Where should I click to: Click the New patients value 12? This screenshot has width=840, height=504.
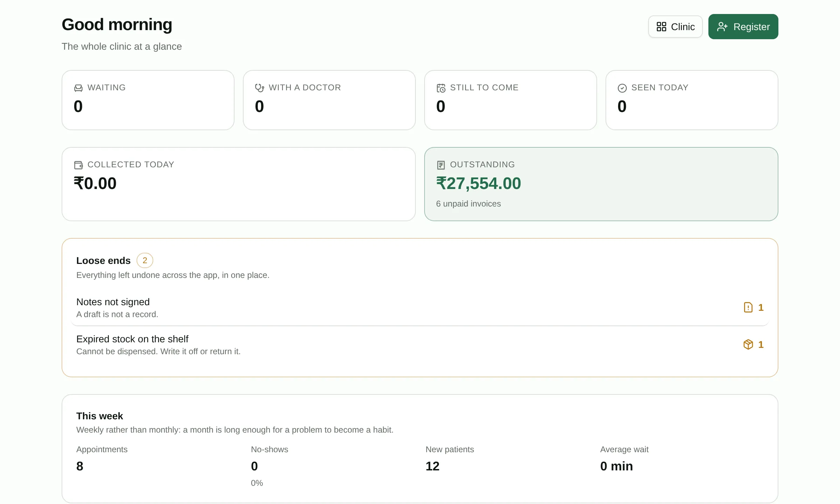432,466
